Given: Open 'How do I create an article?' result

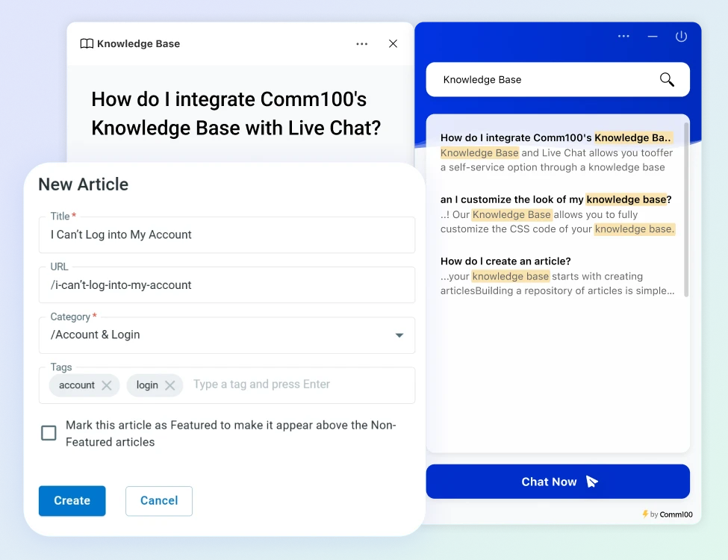Looking at the screenshot, I should [x=505, y=261].
